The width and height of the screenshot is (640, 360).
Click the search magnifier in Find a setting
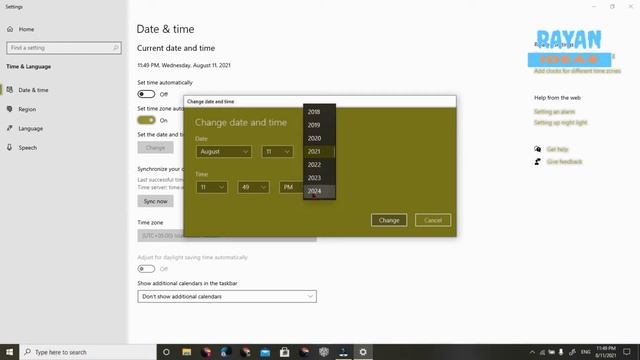click(116, 48)
